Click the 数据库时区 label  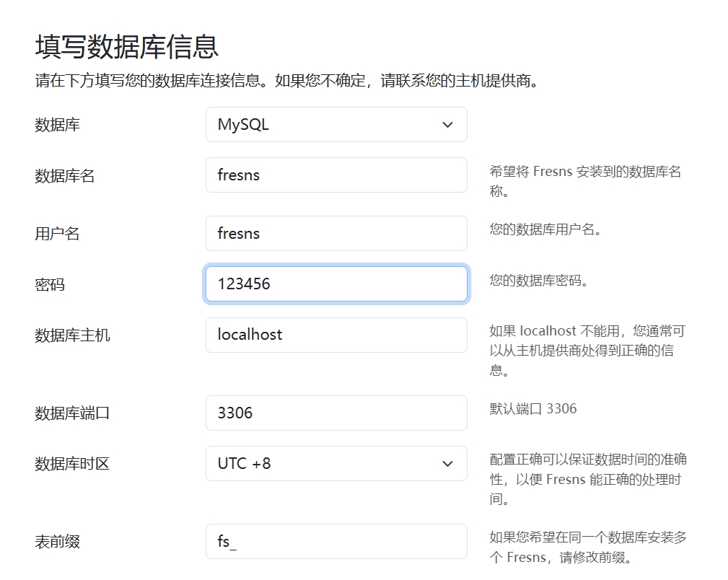click(72, 464)
